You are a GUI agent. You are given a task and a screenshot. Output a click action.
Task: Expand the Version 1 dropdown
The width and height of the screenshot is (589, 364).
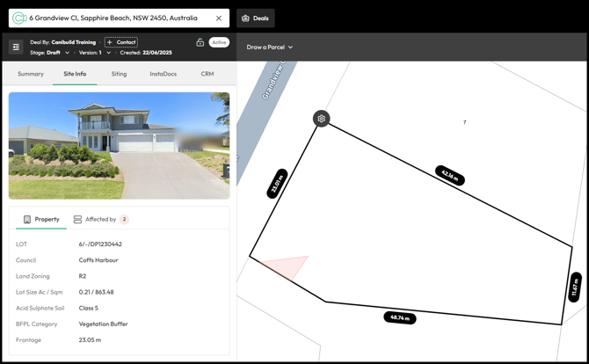click(108, 53)
